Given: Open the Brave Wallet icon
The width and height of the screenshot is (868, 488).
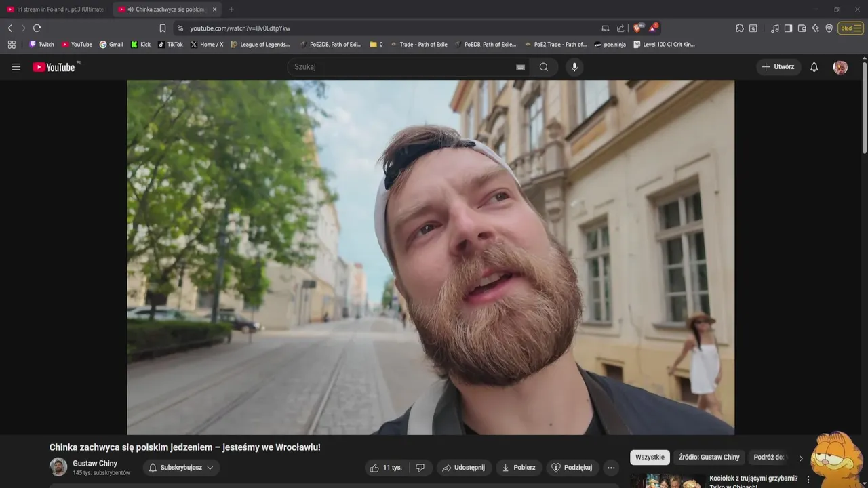Looking at the screenshot, I should [x=802, y=28].
